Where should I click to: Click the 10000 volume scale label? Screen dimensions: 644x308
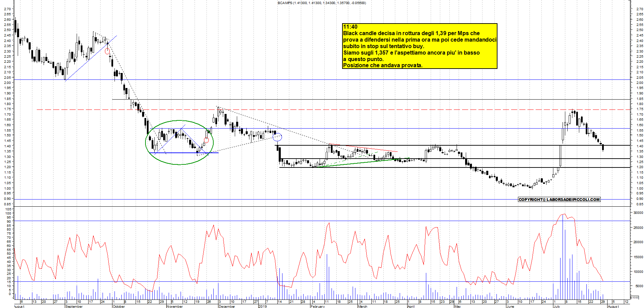638,272
